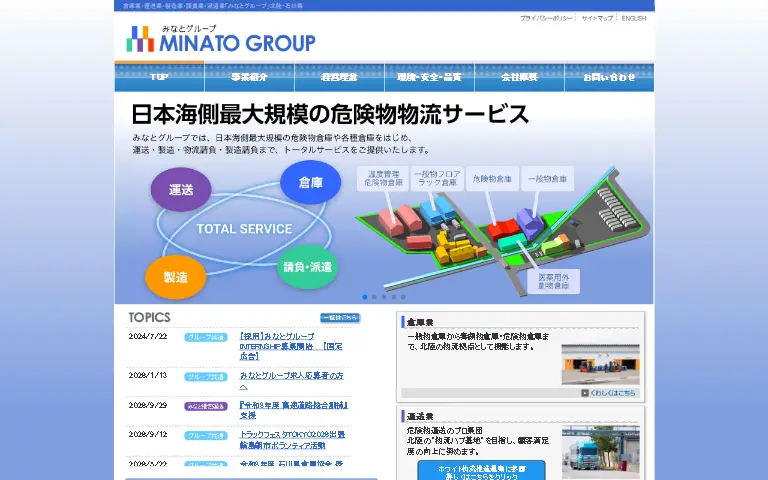Click the 運送業 section heading
The image size is (768, 480).
tap(420, 416)
